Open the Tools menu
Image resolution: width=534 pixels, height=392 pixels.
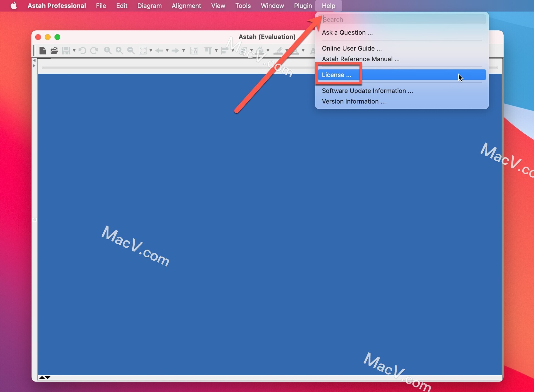pos(243,6)
